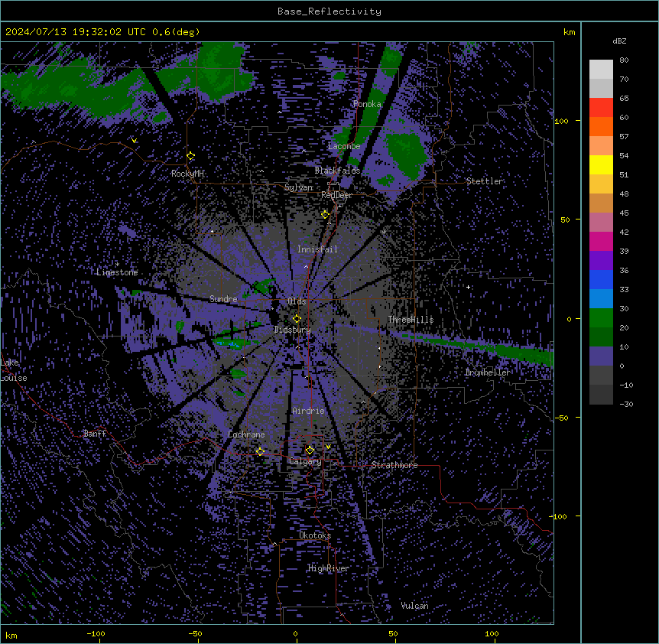
Task: Click the Didsbury label
Action: (x=293, y=330)
